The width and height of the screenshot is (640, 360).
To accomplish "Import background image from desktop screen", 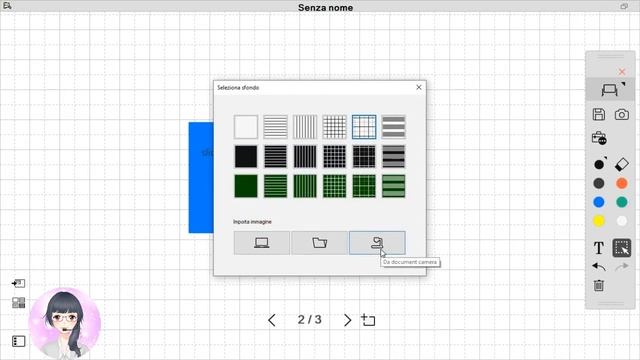I will tap(262, 243).
